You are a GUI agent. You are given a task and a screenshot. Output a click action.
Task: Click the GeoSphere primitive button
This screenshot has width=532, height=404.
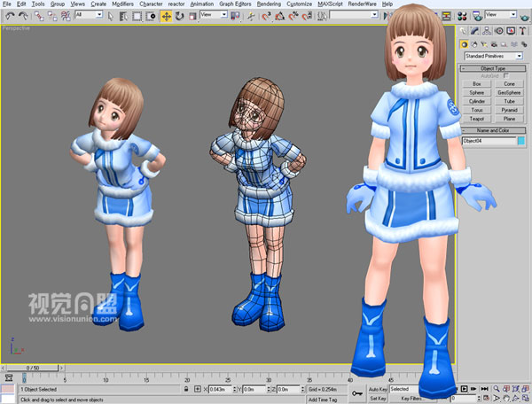click(x=509, y=92)
